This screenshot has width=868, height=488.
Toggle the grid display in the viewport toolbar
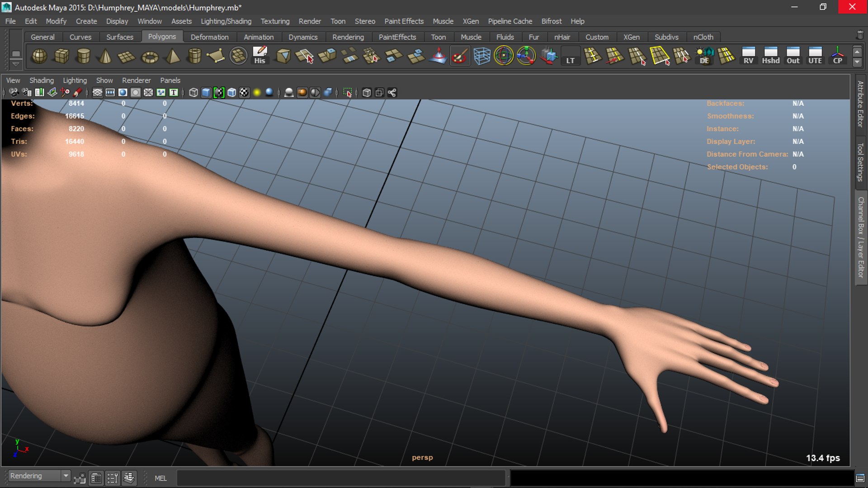97,93
